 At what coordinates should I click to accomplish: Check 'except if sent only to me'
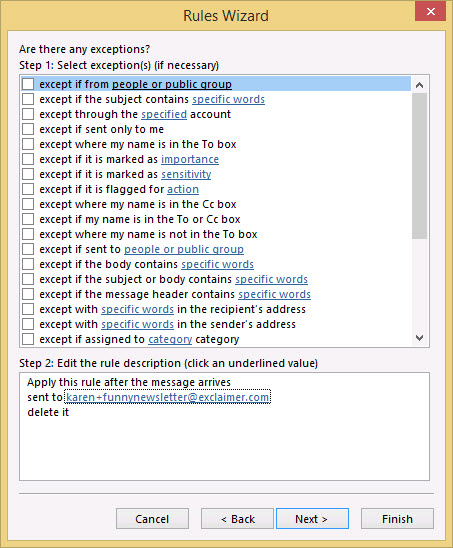pos(28,129)
